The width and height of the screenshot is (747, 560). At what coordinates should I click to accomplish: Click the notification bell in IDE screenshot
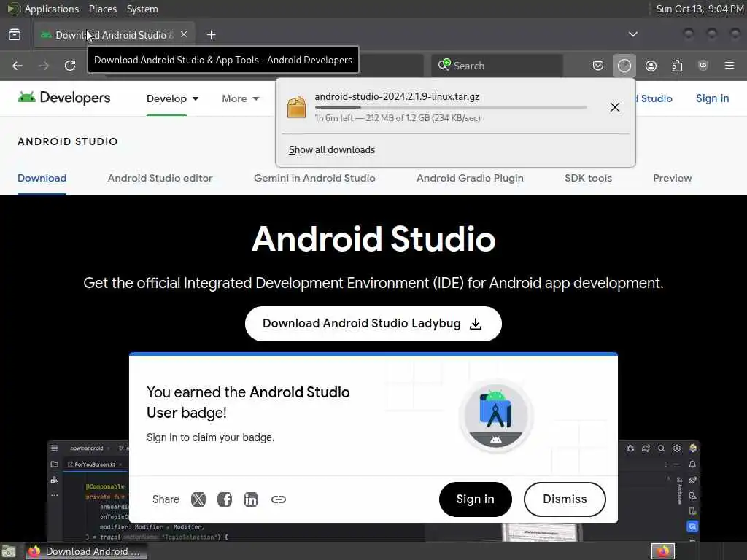pos(693,464)
